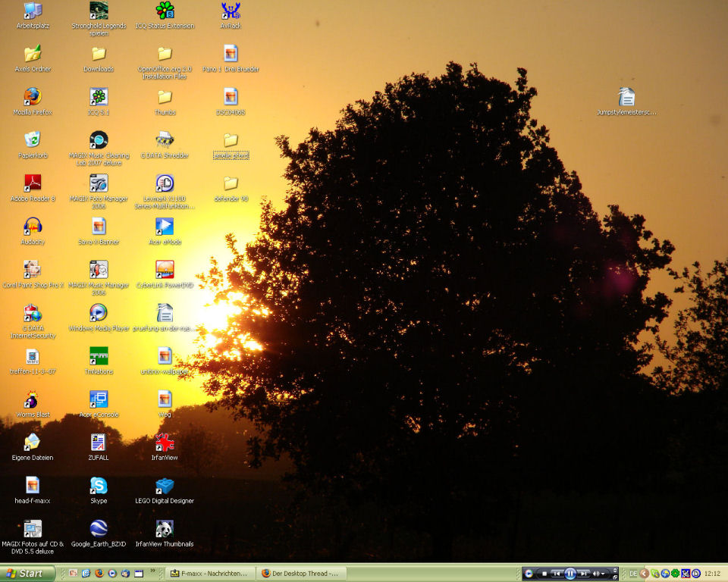Viewport: 728px width, 582px height.
Task: Switch to the 'Der Desktop Thread' taskbar window
Action: [301, 574]
